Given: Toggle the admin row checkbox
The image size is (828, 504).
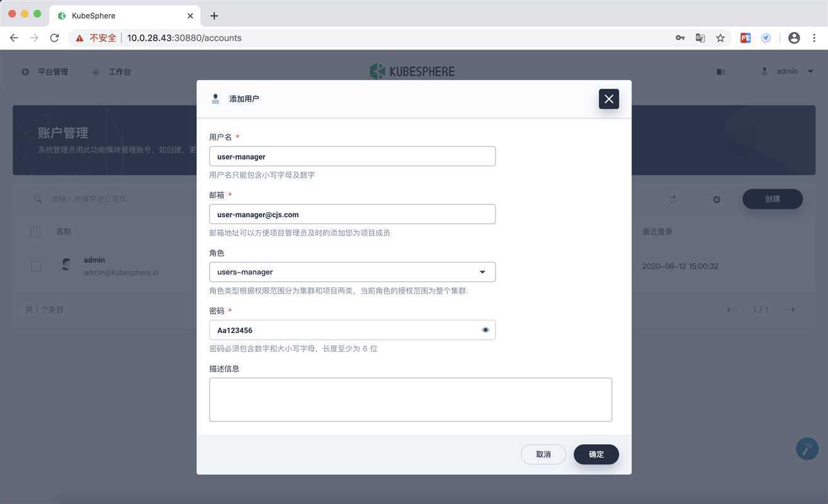Looking at the screenshot, I should [x=36, y=266].
